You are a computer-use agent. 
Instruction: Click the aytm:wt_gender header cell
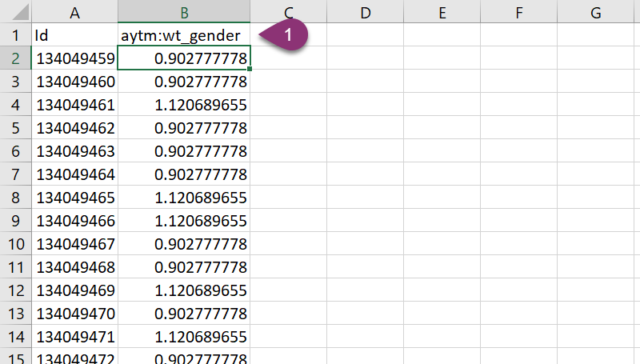pyautogui.click(x=184, y=35)
